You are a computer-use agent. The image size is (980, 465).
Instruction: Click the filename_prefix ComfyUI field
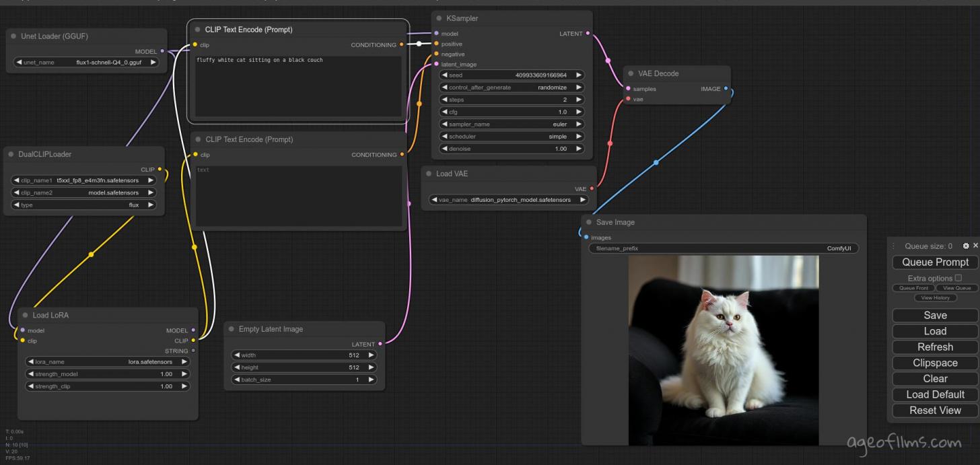coord(724,248)
